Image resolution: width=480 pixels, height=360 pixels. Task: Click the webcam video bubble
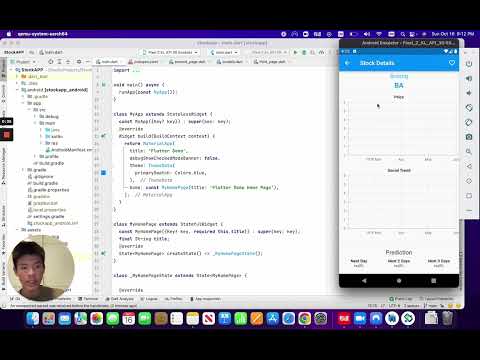(x=41, y=268)
